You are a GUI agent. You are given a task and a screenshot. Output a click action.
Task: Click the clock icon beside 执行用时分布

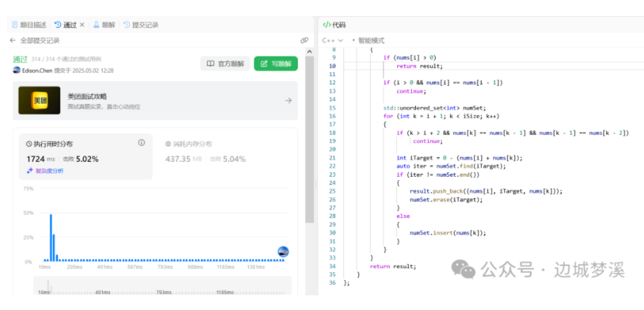(29, 144)
